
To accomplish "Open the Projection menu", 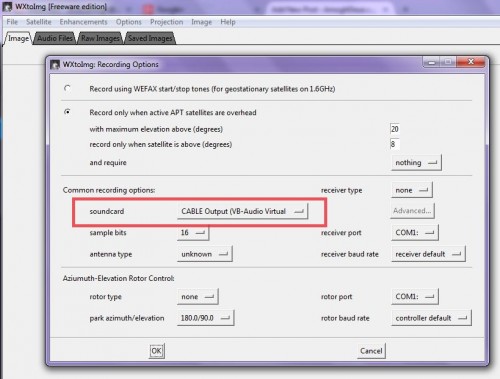I will click(x=166, y=22).
